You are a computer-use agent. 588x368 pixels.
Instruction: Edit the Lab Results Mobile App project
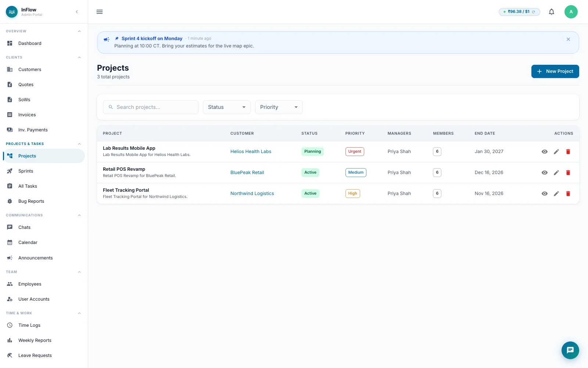(x=556, y=152)
